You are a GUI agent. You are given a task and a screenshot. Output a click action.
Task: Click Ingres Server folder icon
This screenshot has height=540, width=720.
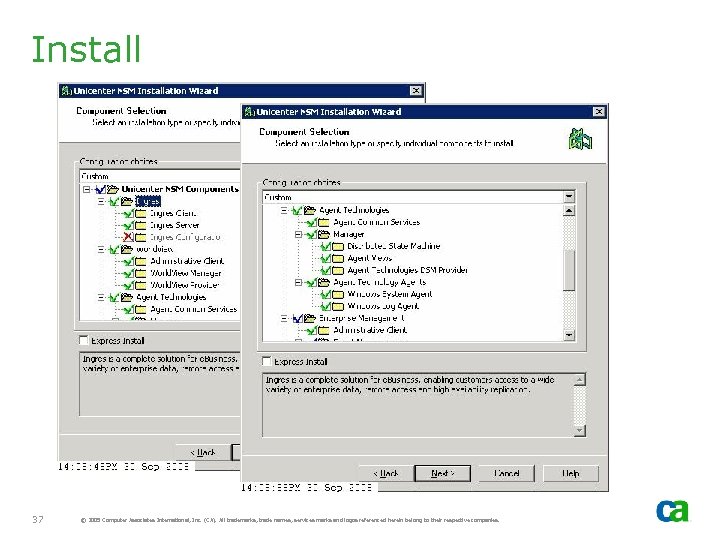point(141,225)
